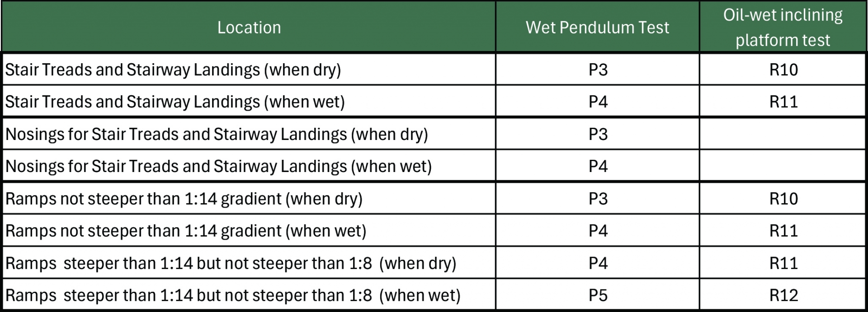Select the empty oil-wet cell for wet nosings

[783, 167]
